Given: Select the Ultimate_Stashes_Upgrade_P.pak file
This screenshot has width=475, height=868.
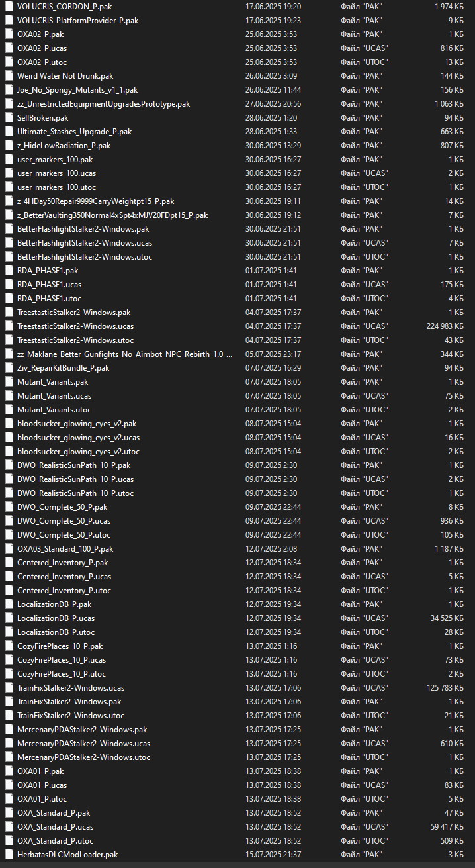Looking at the screenshot, I should (x=237, y=132).
